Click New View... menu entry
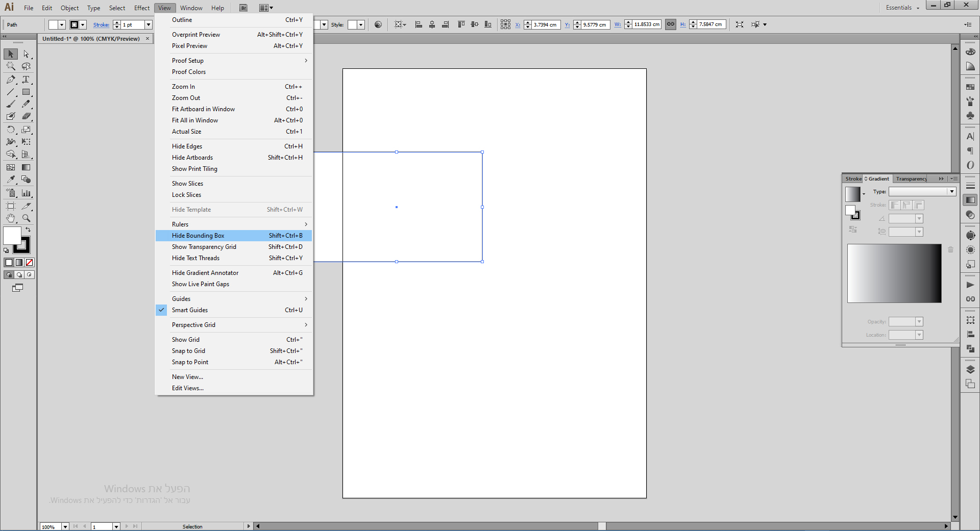980x531 pixels. (187, 377)
